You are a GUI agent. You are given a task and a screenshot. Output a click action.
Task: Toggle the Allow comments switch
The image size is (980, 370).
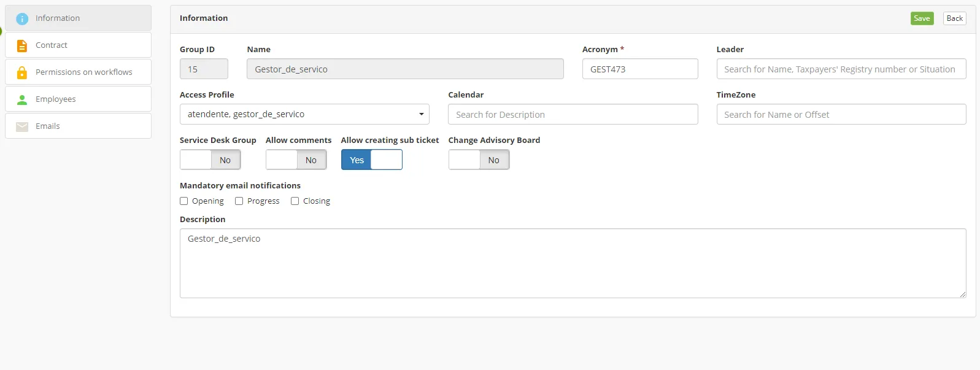(296, 160)
